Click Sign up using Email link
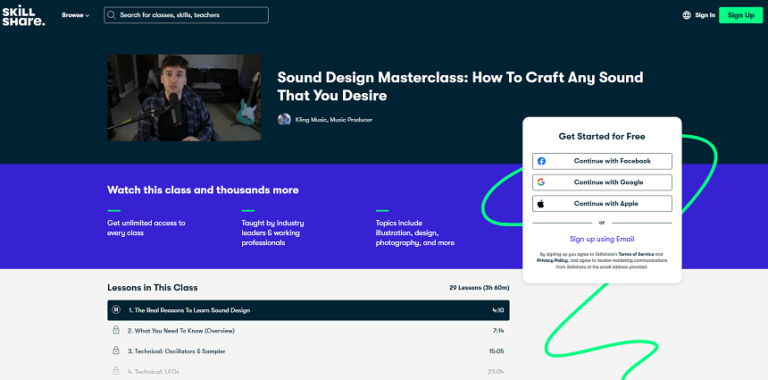Screen dimensions: 768x380 click(602, 239)
